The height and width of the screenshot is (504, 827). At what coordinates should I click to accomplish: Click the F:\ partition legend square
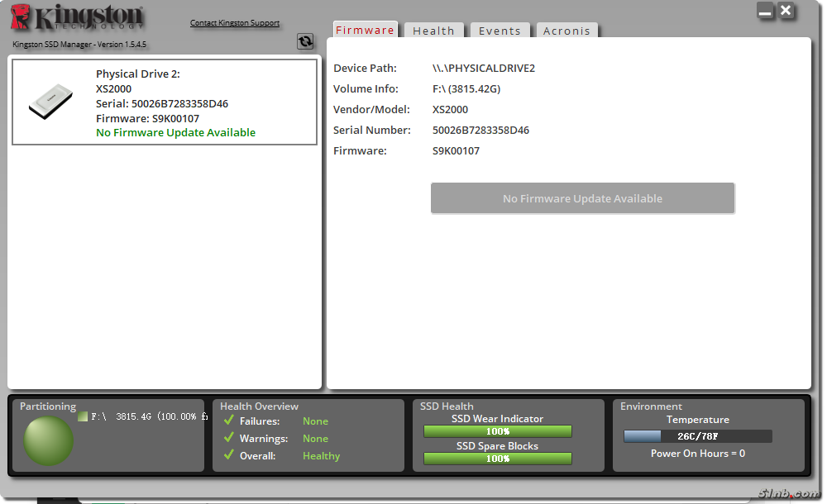tap(83, 417)
